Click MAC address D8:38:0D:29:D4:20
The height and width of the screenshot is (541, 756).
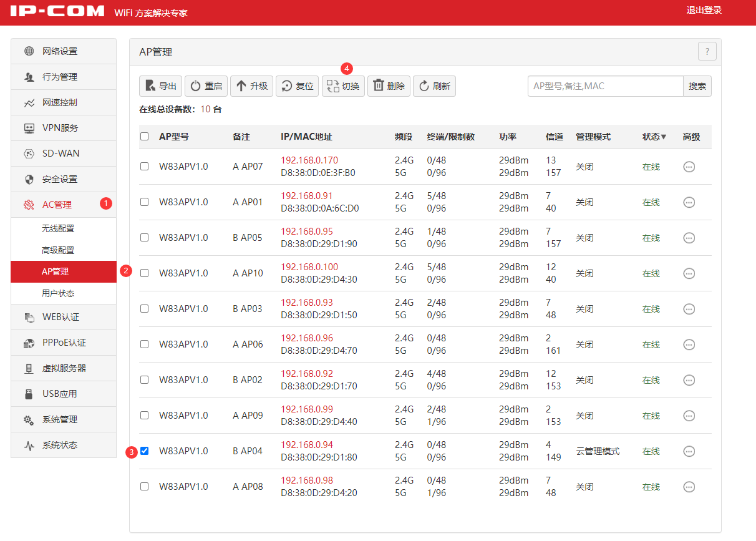point(319,493)
